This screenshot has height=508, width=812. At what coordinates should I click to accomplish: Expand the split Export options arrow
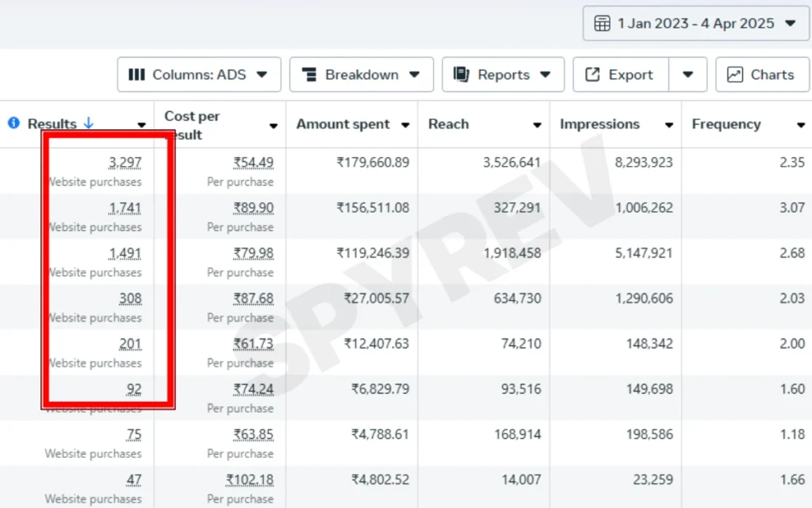pos(688,75)
